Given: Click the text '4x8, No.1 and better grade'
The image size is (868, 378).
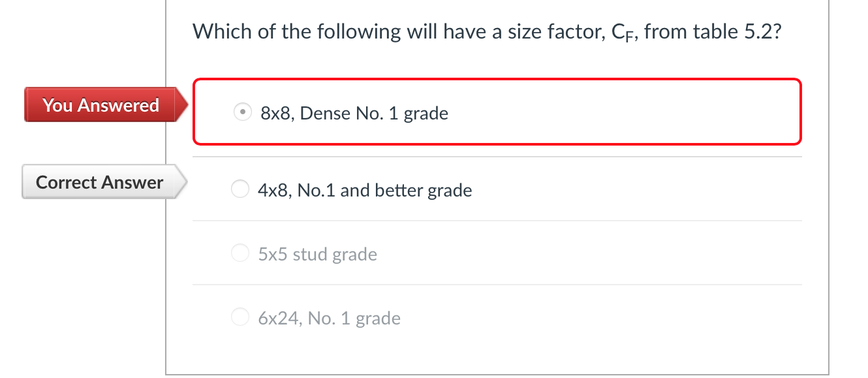Looking at the screenshot, I should click(x=364, y=189).
